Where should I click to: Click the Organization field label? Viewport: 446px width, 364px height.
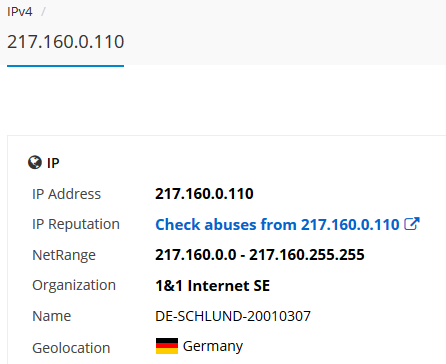click(x=74, y=286)
